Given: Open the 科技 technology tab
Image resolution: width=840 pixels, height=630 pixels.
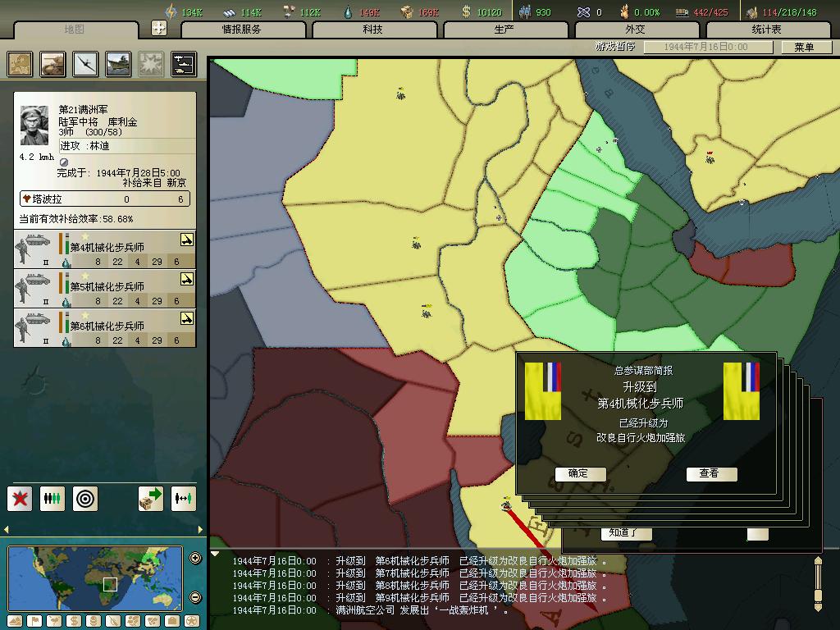Looking at the screenshot, I should point(373,30).
